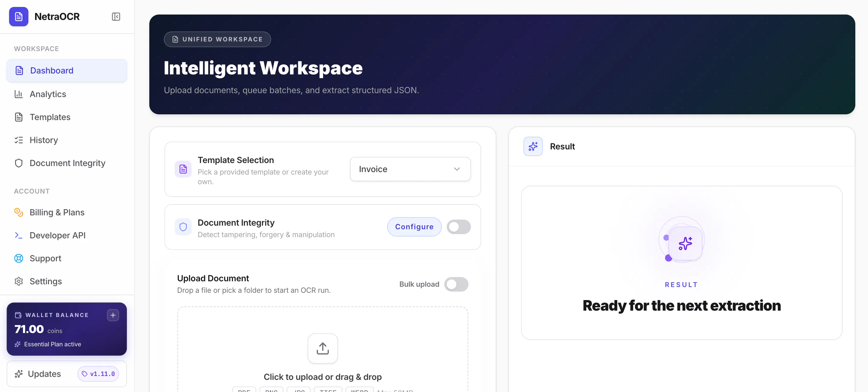
Task: Turn on the Bulk upload toggle
Action: coord(456,284)
